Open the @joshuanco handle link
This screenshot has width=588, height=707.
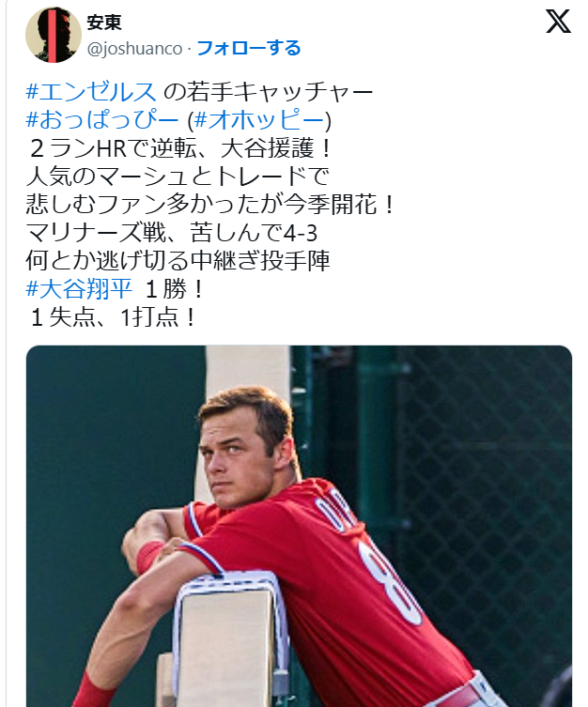[x=135, y=48]
